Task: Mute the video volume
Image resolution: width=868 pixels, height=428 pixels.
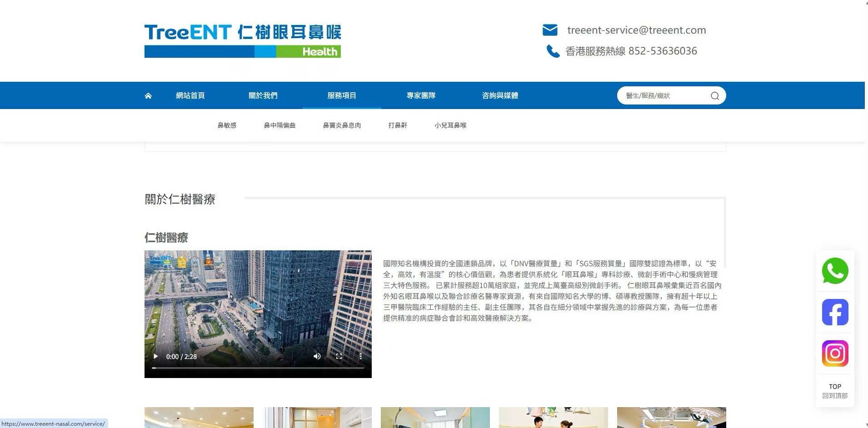Action: (317, 357)
